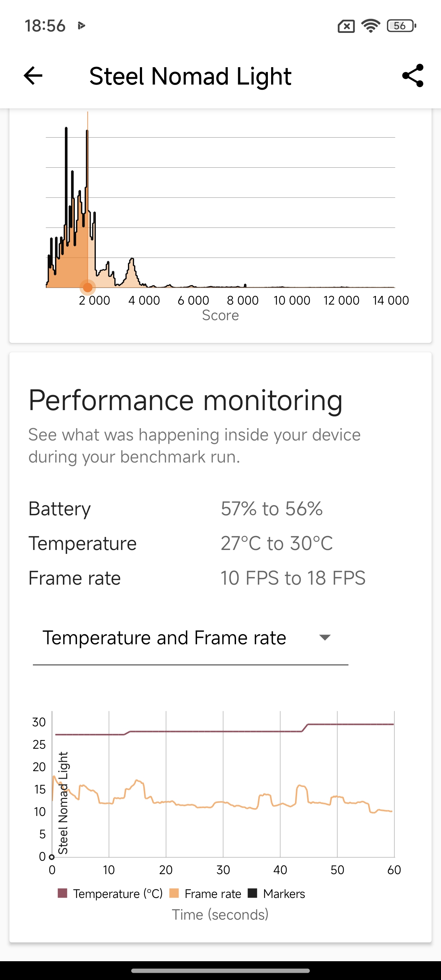The image size is (441, 980).
Task: Open the share icon menu
Action: coord(413,76)
